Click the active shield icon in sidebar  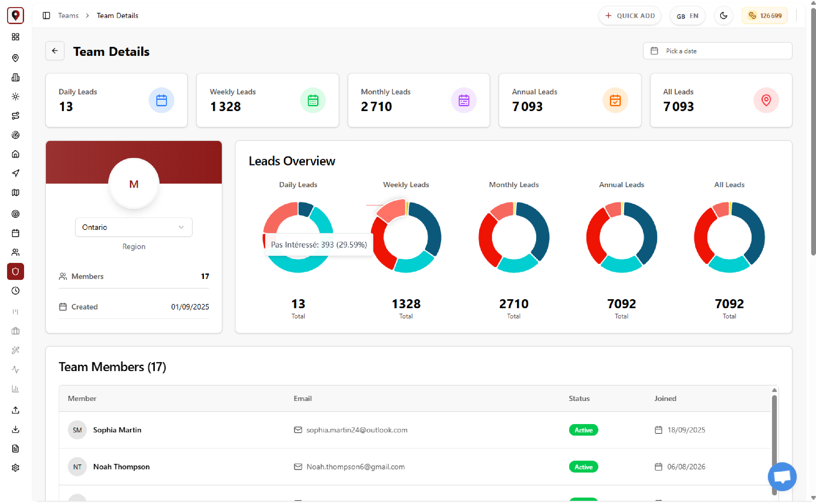(15, 272)
